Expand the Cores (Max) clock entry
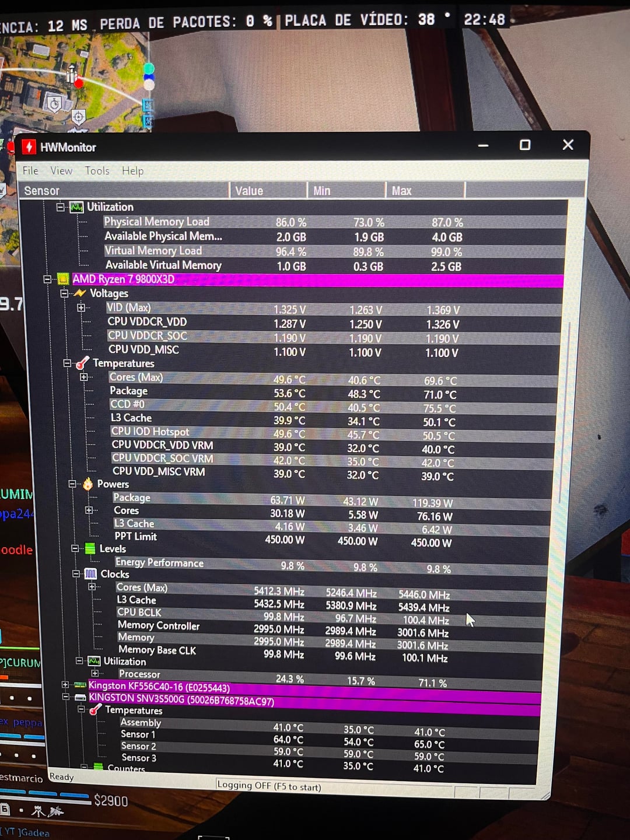Viewport: 630px width, 840px height. tap(92, 587)
